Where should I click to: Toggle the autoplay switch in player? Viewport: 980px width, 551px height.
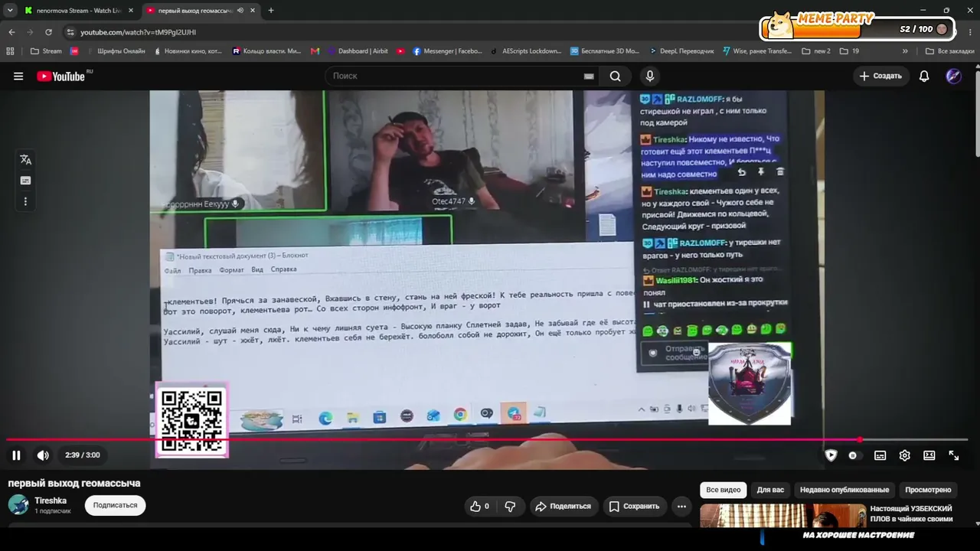(x=853, y=455)
